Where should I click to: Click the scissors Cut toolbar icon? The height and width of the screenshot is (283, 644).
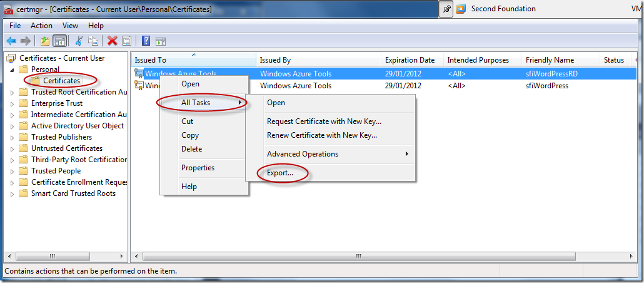79,41
